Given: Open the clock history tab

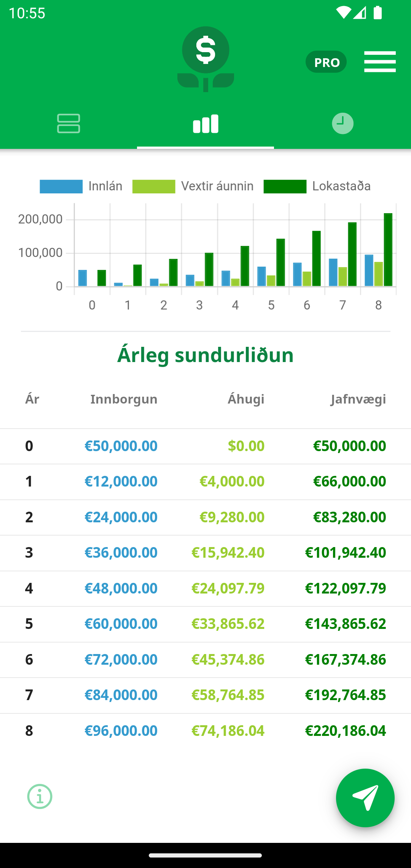Looking at the screenshot, I should 342,123.
